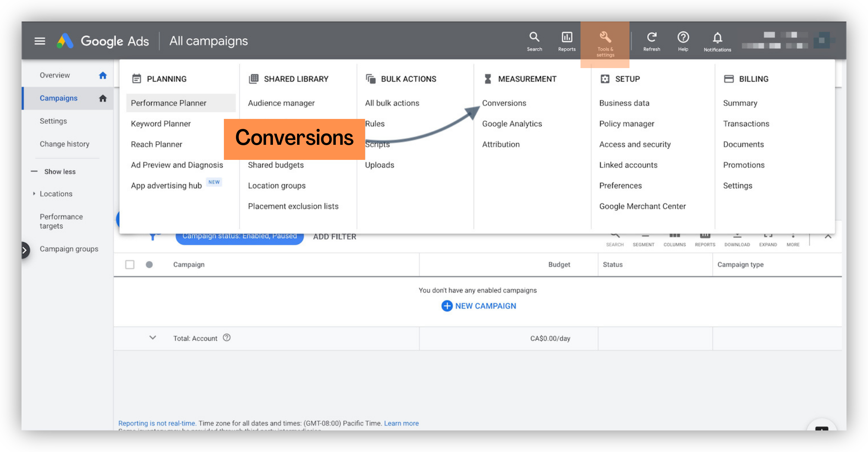Collapse sidebar with Show less
Viewport: 868px width, 452px height.
point(54,171)
